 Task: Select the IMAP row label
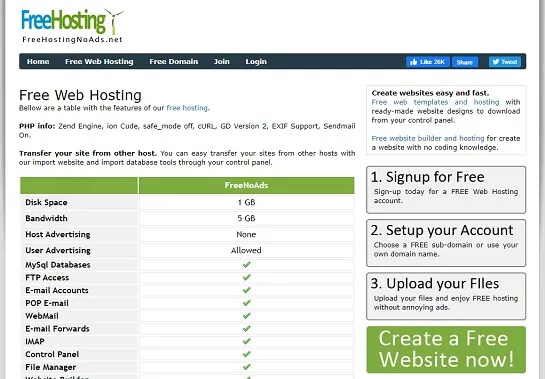click(35, 341)
